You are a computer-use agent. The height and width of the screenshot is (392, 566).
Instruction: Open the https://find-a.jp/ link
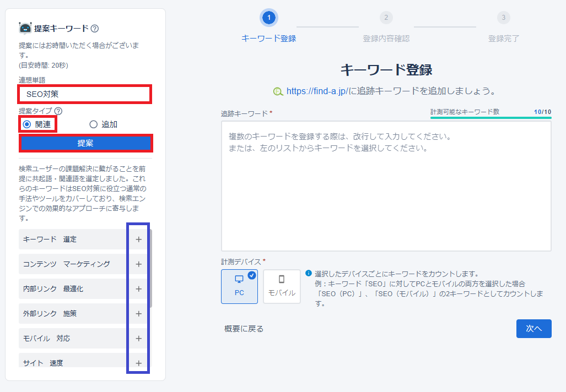pyautogui.click(x=317, y=91)
